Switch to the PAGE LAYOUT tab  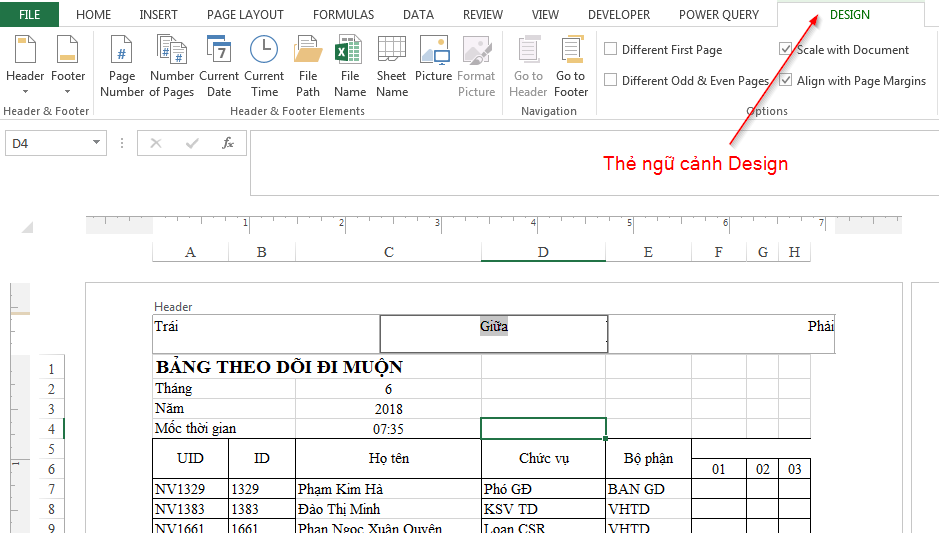(245, 14)
